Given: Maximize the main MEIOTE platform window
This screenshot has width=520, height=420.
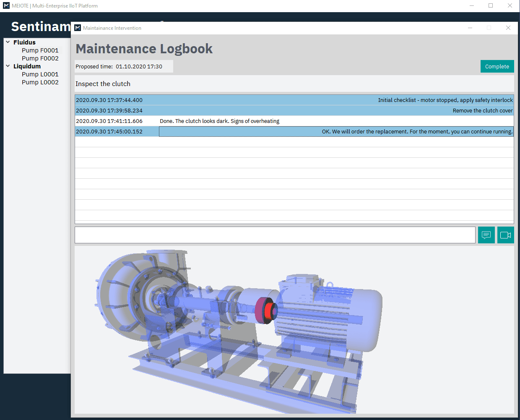Looking at the screenshot, I should [491, 6].
